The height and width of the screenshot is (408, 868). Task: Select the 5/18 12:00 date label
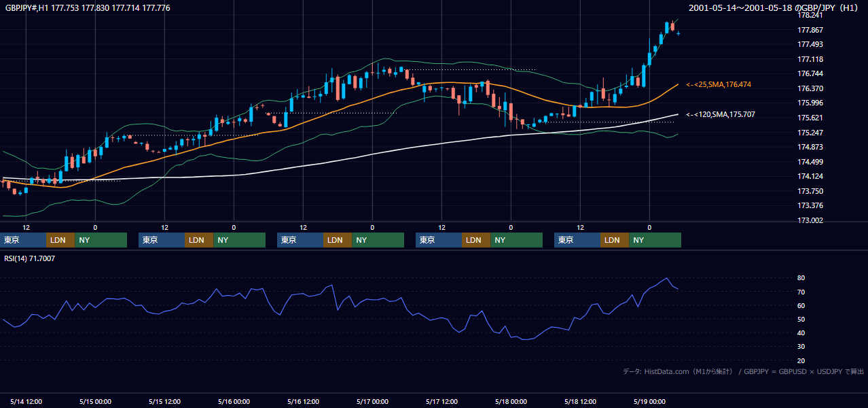point(580,401)
